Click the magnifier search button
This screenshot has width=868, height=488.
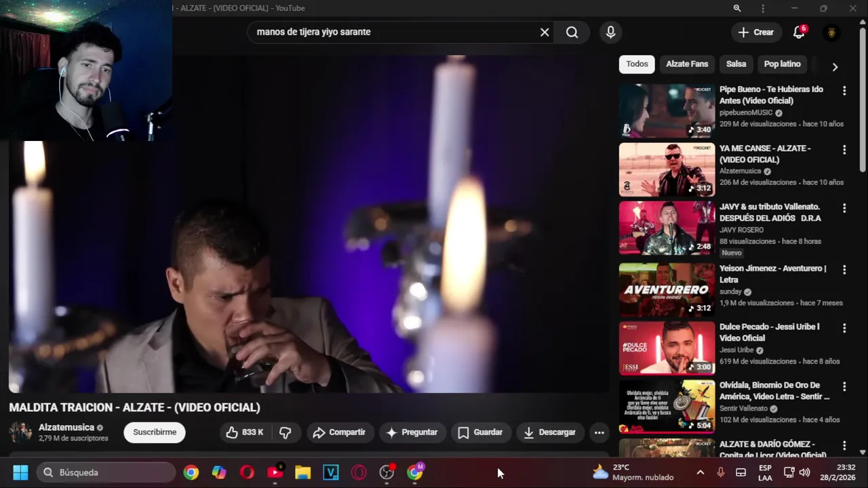(572, 32)
